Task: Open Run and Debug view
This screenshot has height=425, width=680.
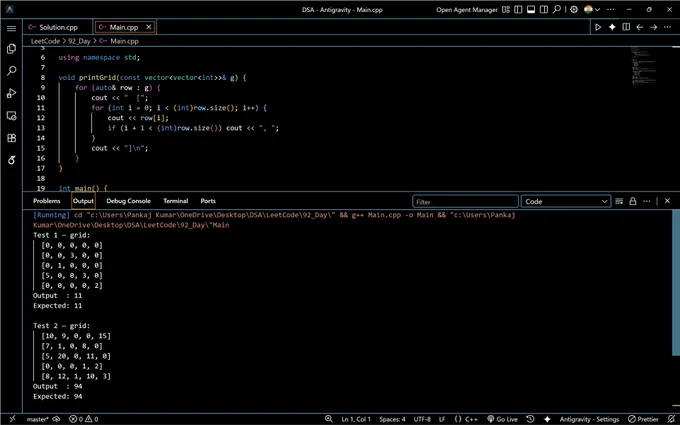Action: (12, 93)
